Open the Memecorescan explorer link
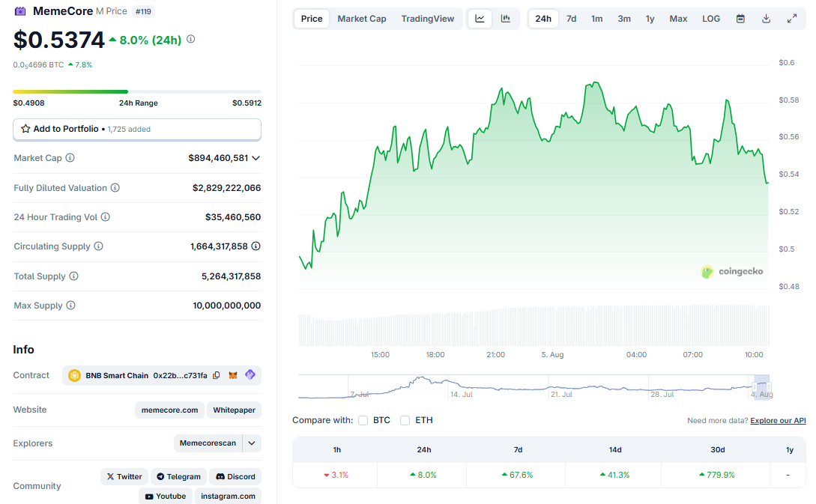This screenshot has width=816, height=504. [208, 443]
